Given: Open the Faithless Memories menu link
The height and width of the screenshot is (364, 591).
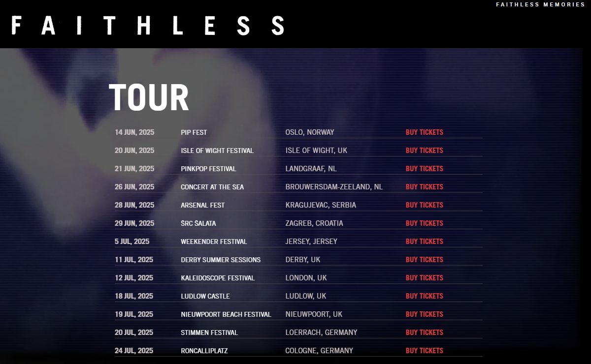Looking at the screenshot, I should pos(540,4).
